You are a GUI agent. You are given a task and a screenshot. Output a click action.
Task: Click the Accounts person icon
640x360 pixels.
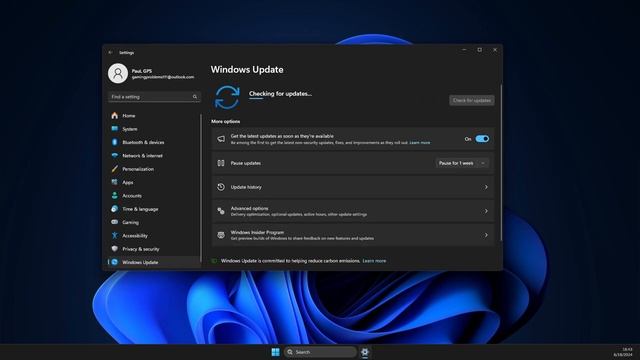[115, 196]
